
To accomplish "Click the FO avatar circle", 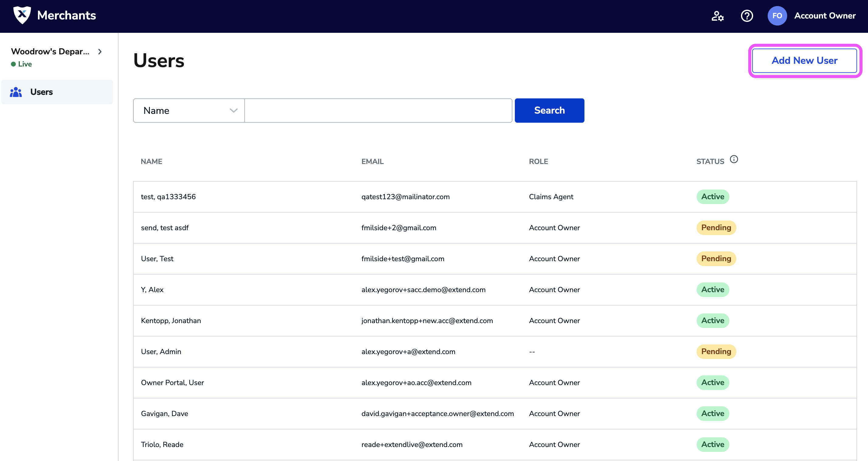I will tap(777, 16).
